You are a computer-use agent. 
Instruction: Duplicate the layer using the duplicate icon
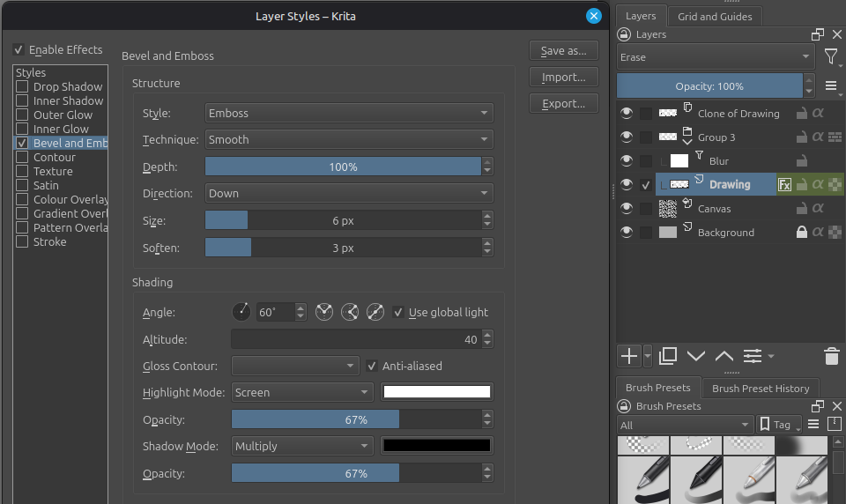(668, 356)
